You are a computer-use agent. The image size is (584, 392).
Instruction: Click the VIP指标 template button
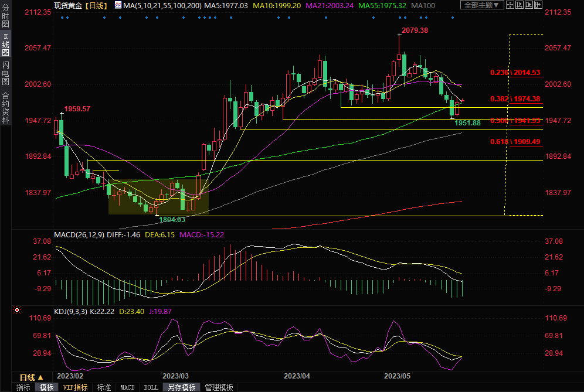[75, 387]
